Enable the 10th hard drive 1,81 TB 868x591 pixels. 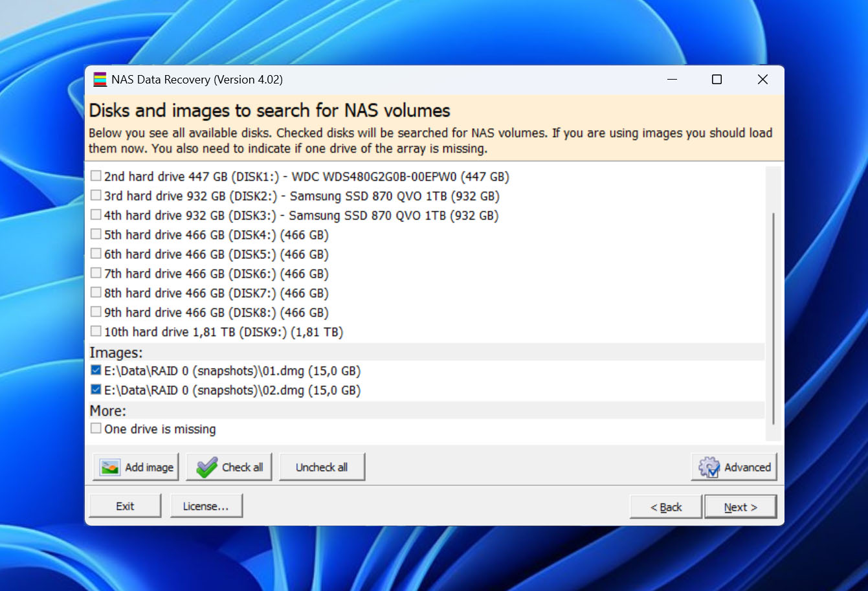point(96,330)
